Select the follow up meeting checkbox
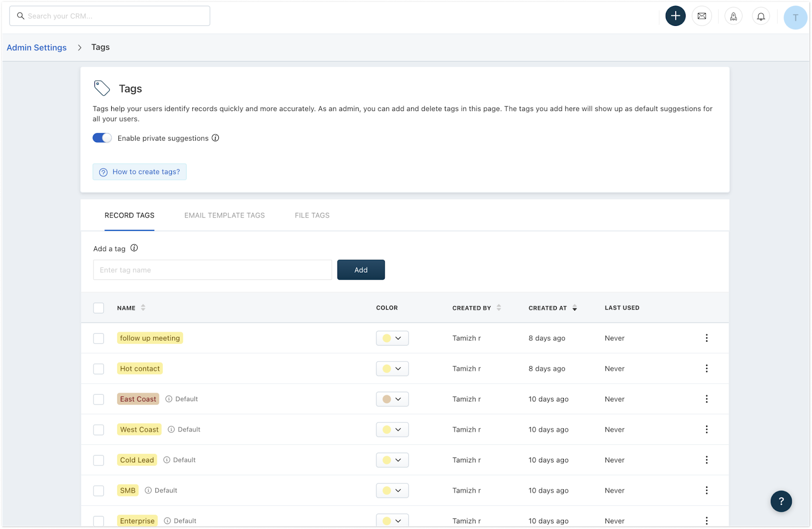This screenshot has width=812, height=529. (x=98, y=339)
